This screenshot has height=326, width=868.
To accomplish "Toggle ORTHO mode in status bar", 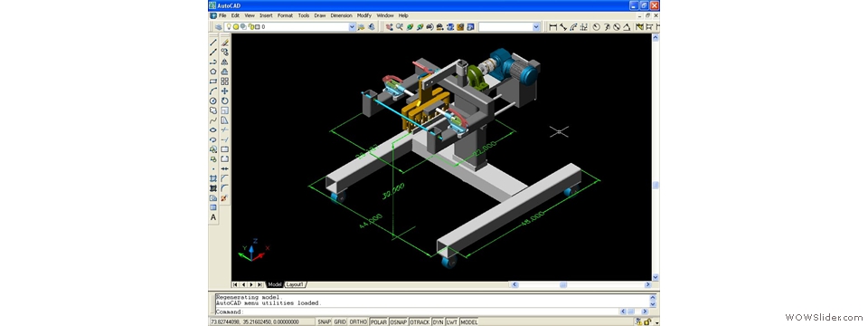I will pos(358,321).
